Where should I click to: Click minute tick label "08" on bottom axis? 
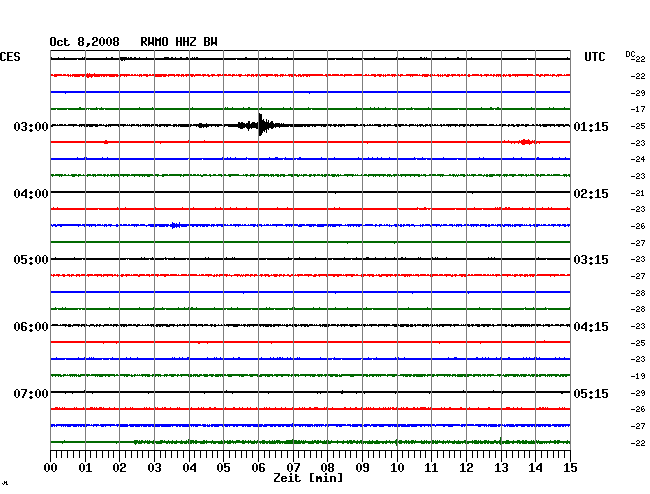tap(327, 468)
